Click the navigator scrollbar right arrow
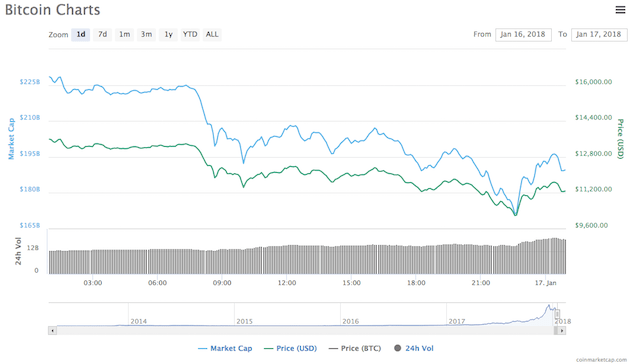This screenshot has height=364, width=630. pyautogui.click(x=562, y=331)
